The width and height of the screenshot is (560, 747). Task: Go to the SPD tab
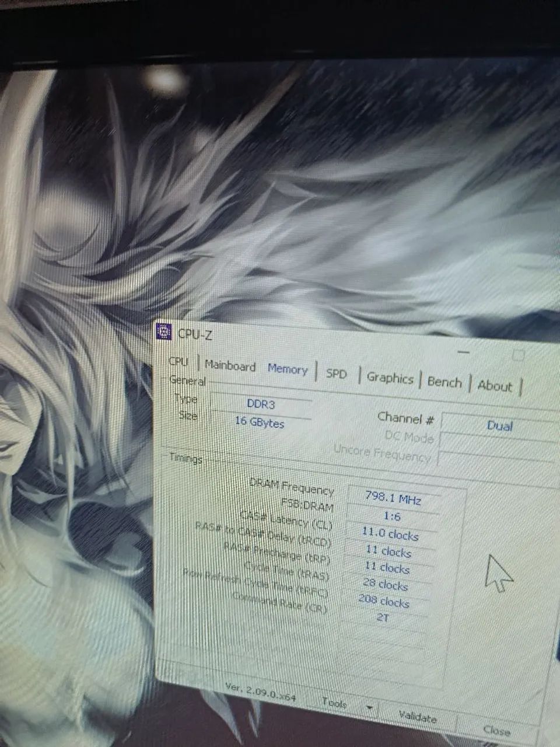[336, 373]
